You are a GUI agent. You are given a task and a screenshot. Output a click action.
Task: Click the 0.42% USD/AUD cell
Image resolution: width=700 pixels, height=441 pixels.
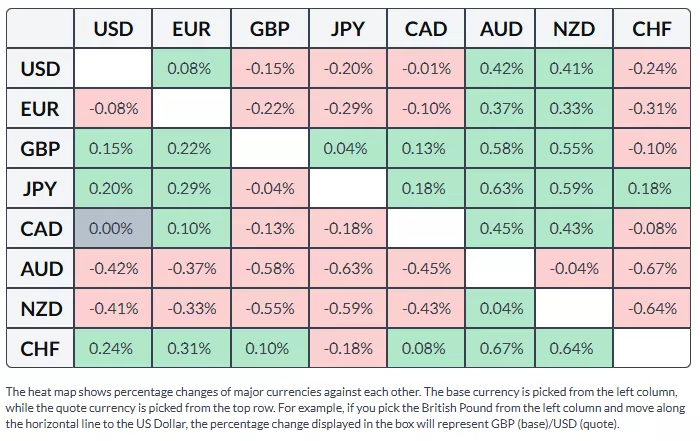pos(502,69)
